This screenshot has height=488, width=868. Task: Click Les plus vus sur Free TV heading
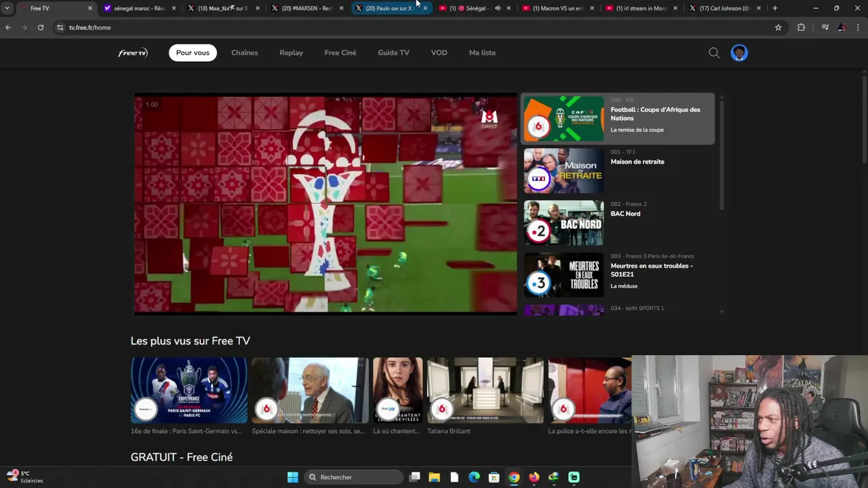coord(191,341)
